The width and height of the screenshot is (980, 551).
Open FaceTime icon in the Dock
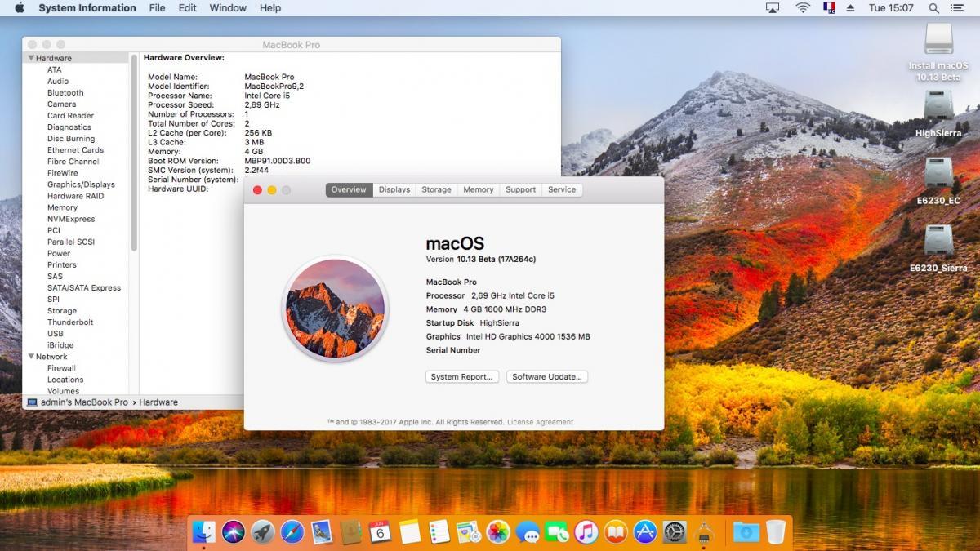tap(557, 532)
